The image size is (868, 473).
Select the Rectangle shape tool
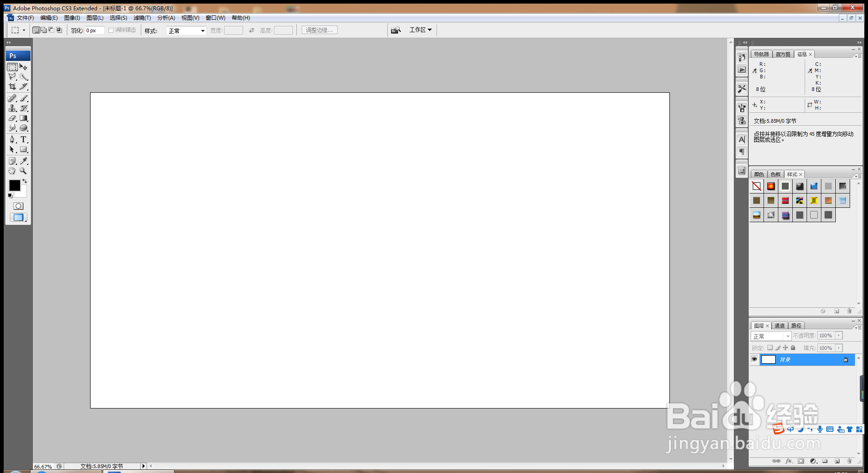24,150
